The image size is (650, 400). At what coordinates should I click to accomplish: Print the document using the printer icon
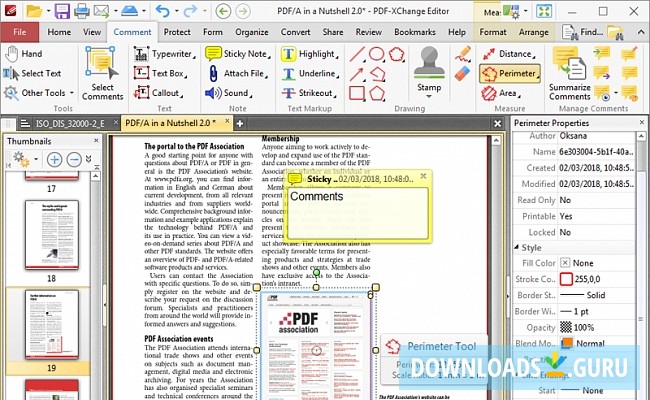pos(81,12)
